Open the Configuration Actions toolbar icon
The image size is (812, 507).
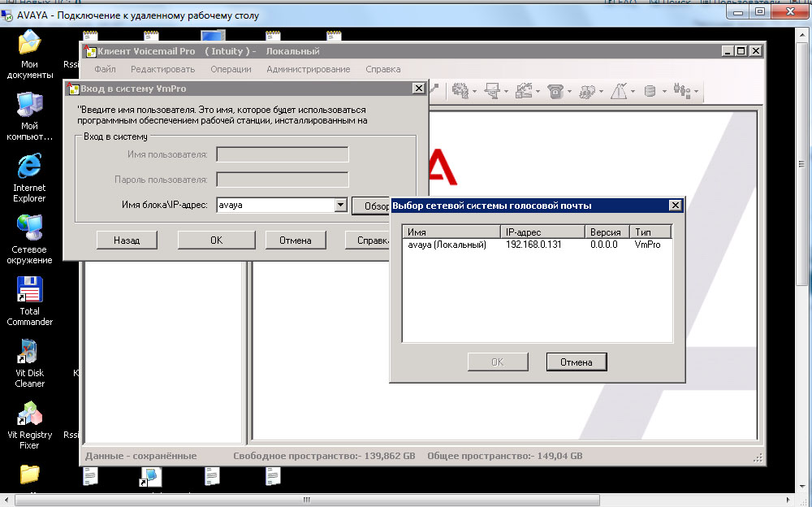pos(524,91)
